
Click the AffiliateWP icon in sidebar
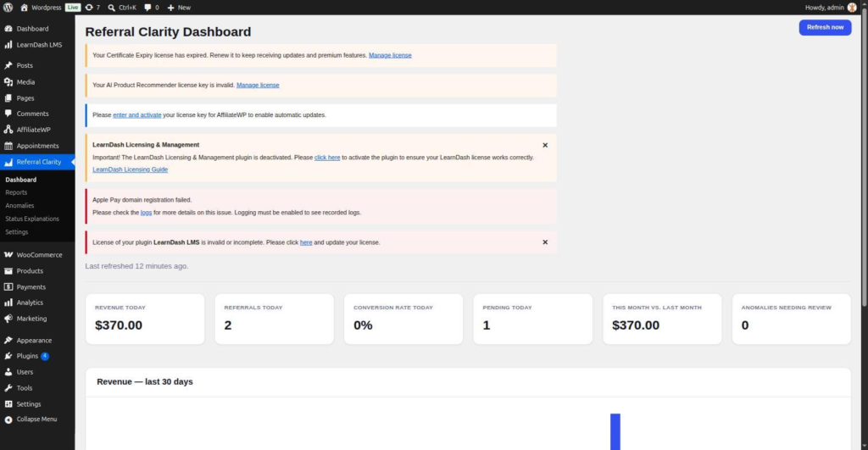pyautogui.click(x=8, y=130)
